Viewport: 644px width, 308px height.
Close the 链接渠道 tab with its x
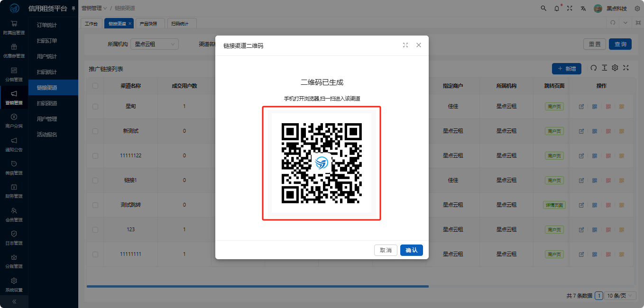pyautogui.click(x=130, y=23)
